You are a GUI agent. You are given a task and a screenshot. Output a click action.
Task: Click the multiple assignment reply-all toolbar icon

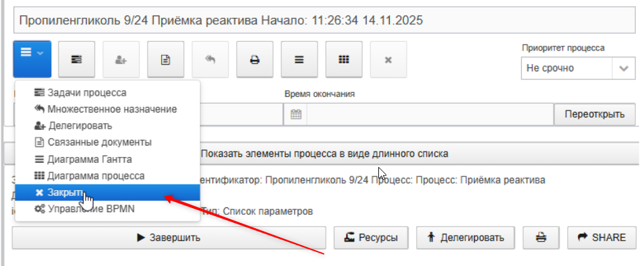210,59
